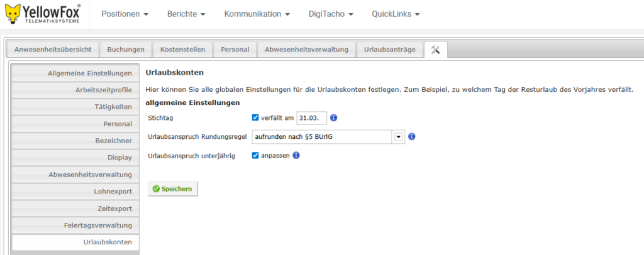
Task: Expand the Kommunikation menu
Action: [257, 14]
